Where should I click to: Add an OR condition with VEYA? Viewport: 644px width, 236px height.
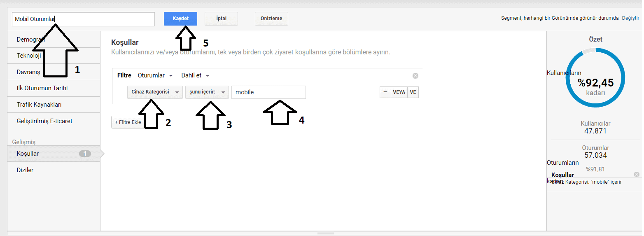click(399, 92)
